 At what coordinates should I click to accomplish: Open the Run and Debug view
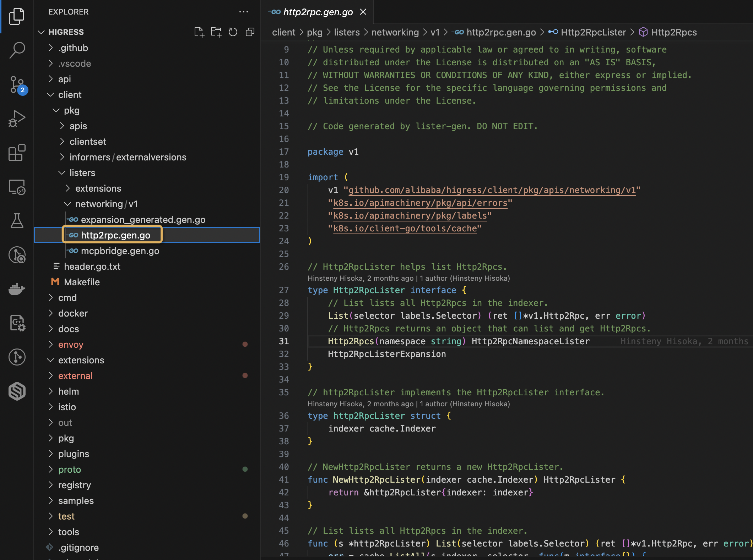(x=17, y=119)
